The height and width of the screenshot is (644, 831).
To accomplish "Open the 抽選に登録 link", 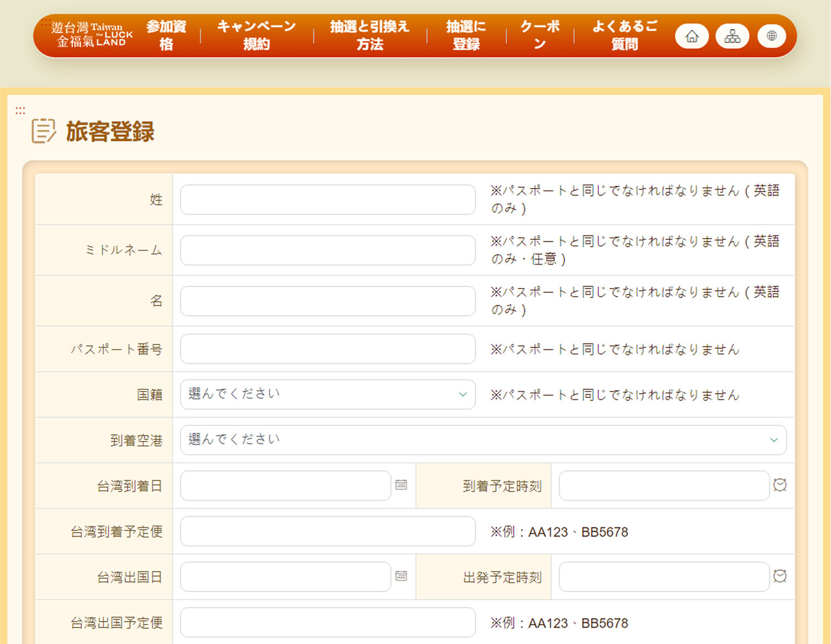I will tap(466, 35).
